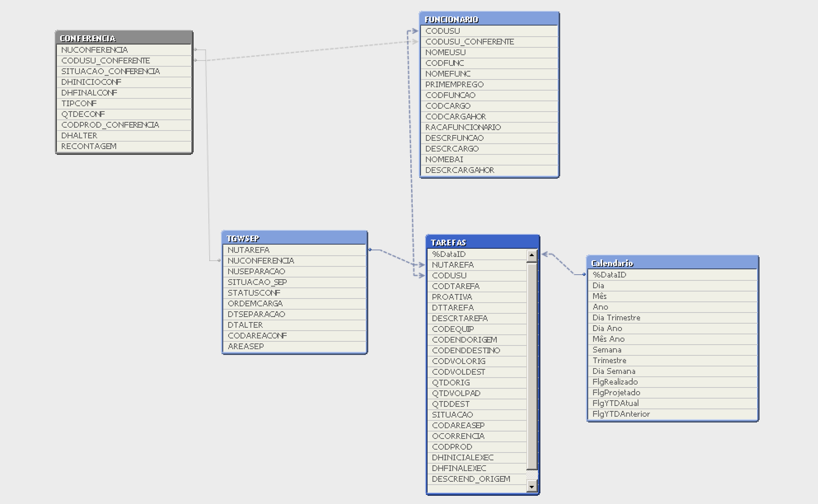This screenshot has height=504, width=818.
Task: Click the RECONTAGEM field in CONFERENCIA
Action: [89, 146]
